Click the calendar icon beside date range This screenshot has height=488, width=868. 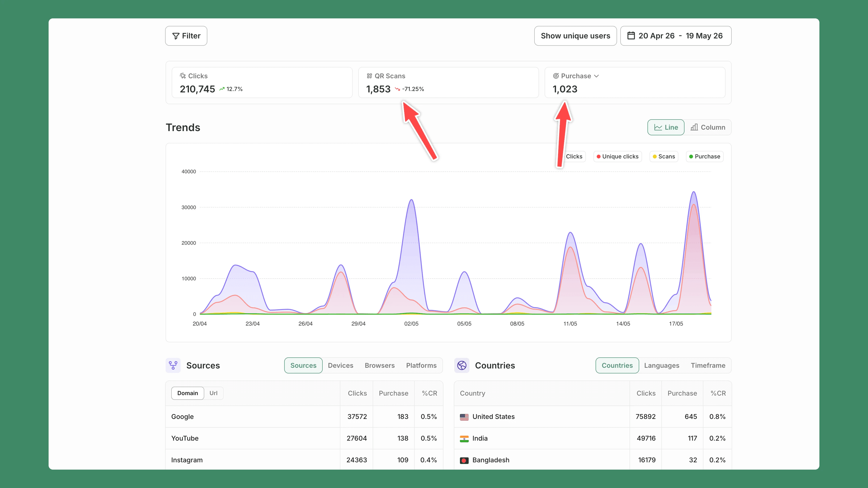631,36
